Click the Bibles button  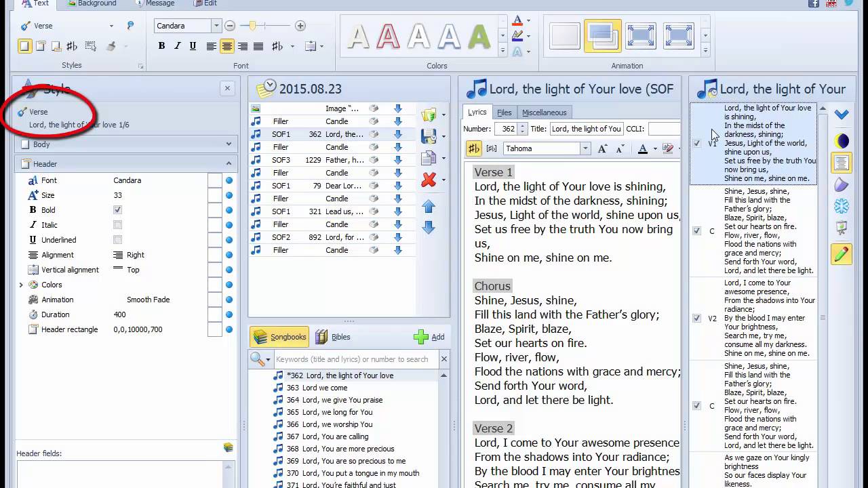[333, 337]
